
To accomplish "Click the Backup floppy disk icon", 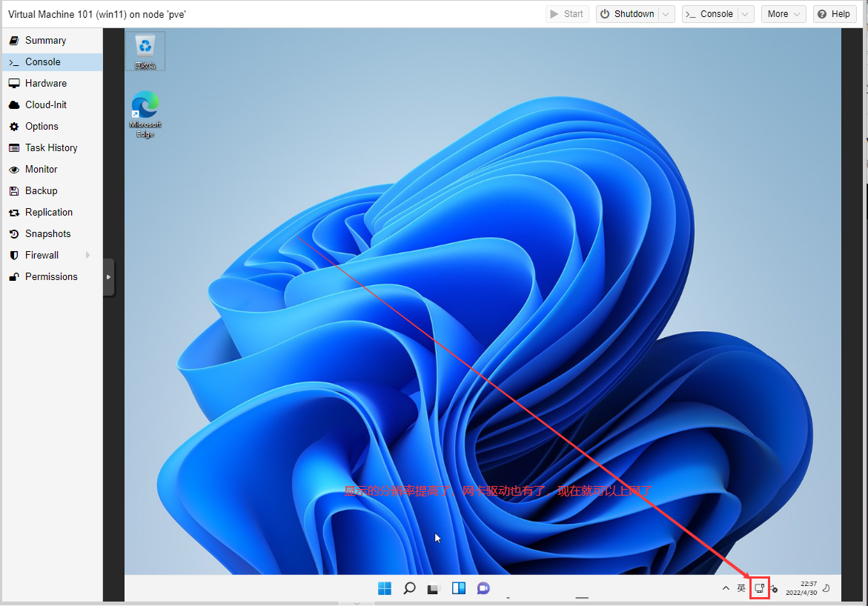I will point(14,191).
